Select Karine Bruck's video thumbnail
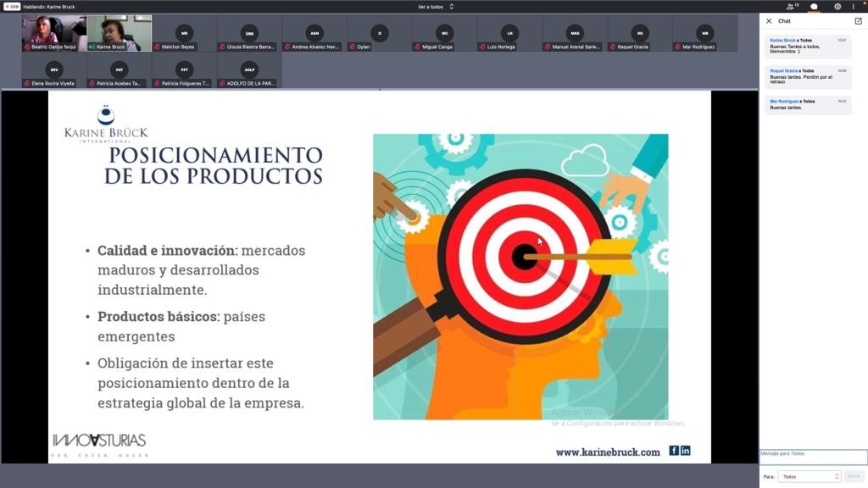This screenshot has width=868, height=488. [120, 34]
